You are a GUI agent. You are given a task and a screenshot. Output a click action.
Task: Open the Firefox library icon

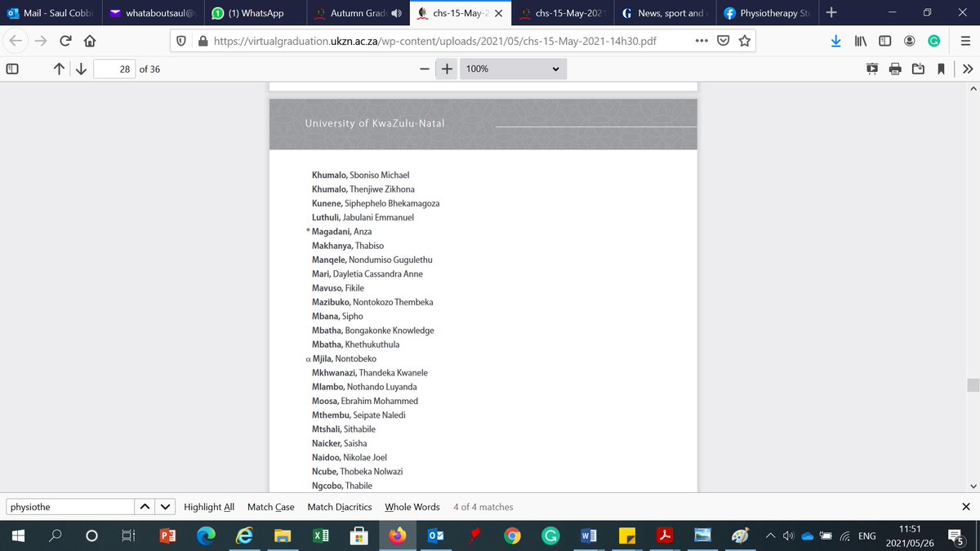[x=861, y=42]
